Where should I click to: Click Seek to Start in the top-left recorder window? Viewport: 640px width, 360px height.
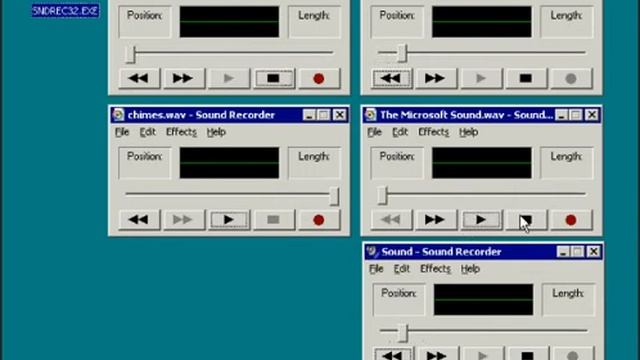coord(139,78)
